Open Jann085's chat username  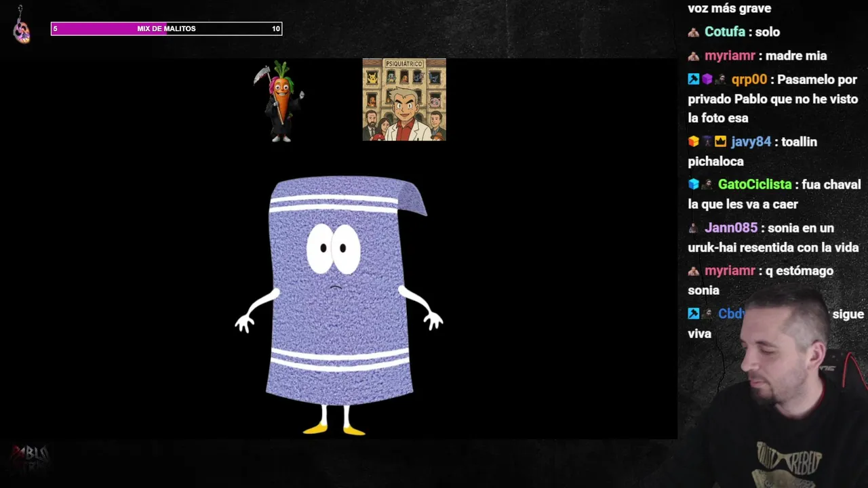tap(731, 228)
